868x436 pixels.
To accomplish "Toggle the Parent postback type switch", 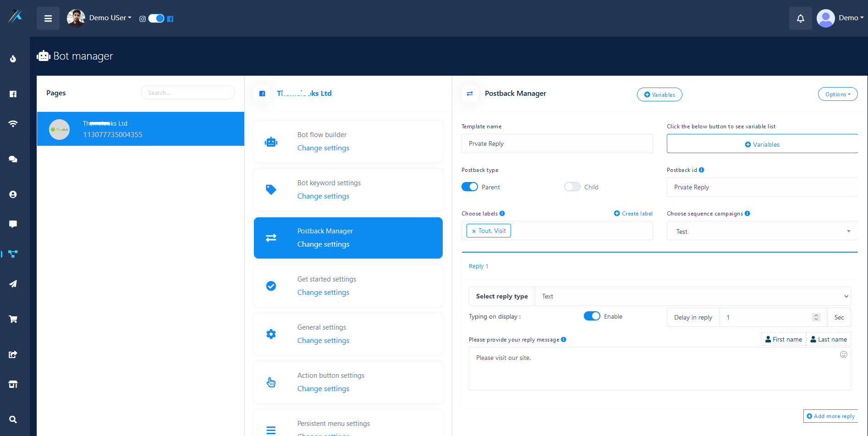I will tap(470, 187).
